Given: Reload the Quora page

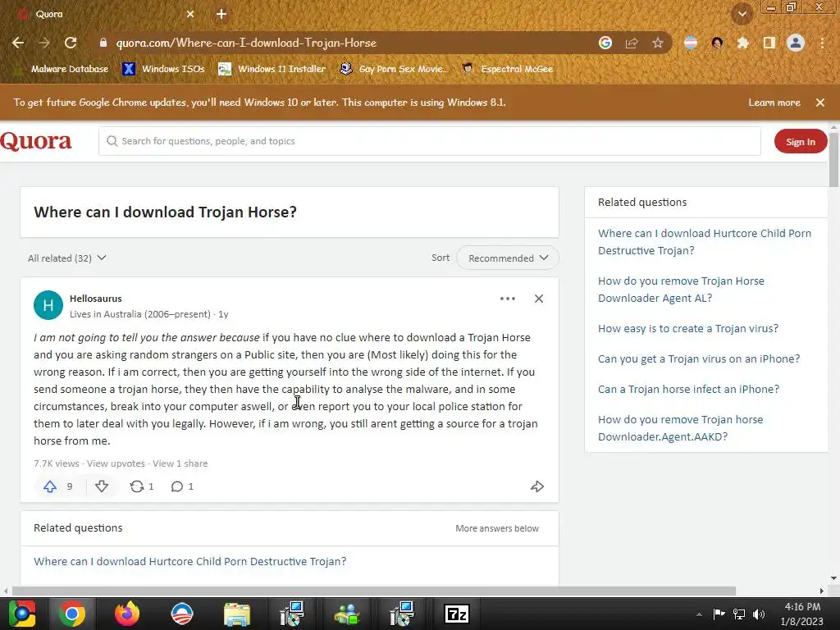Looking at the screenshot, I should pos(71,43).
